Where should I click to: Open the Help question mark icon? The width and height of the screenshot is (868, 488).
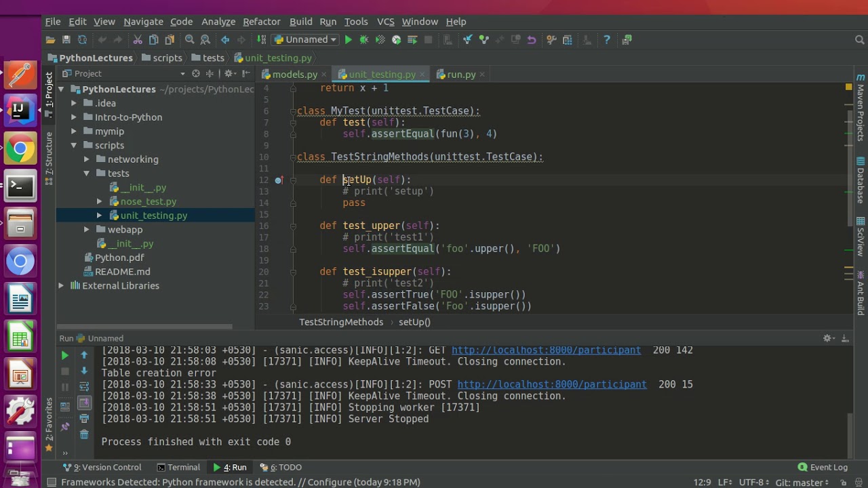tap(607, 40)
